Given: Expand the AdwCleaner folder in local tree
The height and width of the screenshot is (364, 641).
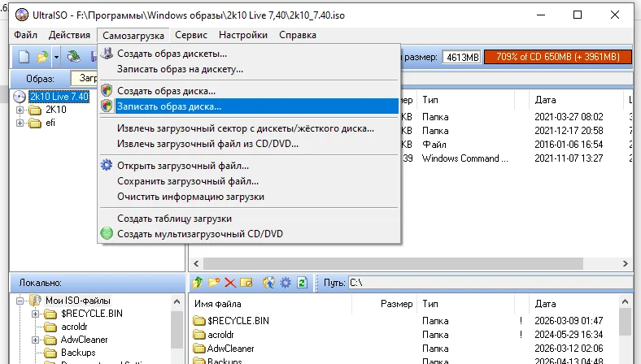Looking at the screenshot, I should tap(36, 340).
